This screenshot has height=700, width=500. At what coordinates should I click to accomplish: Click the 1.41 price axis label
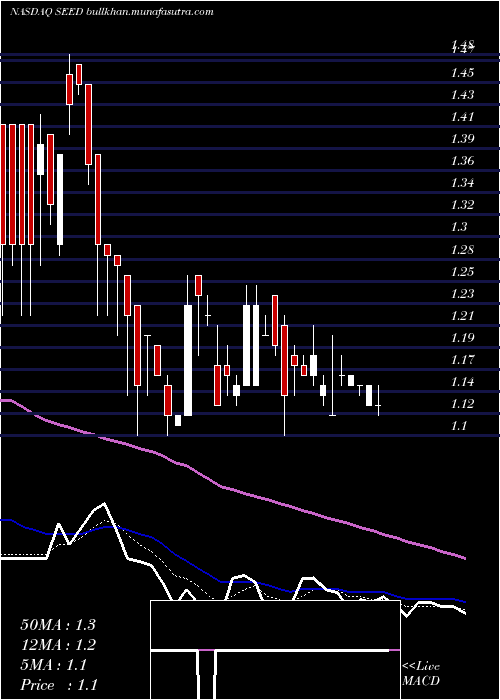pyautogui.click(x=462, y=117)
